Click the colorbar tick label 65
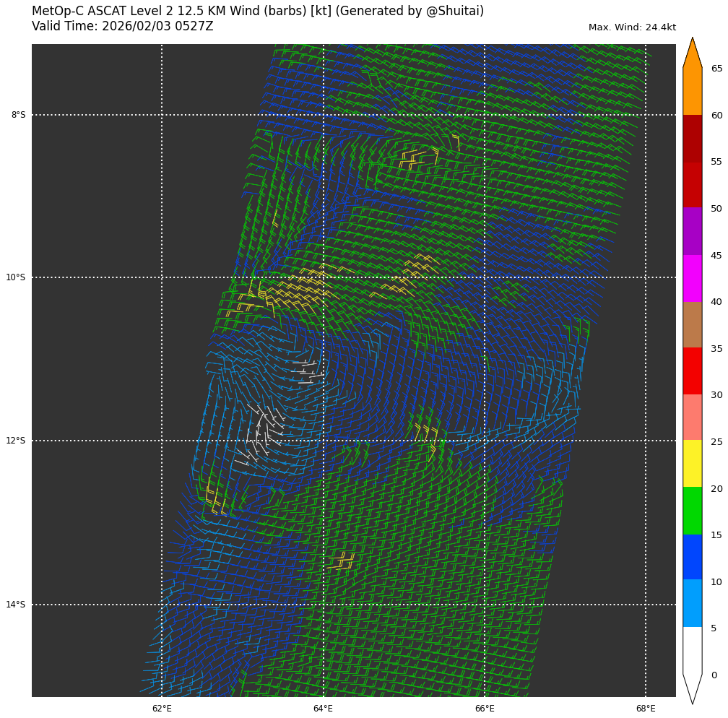This screenshot has height=718, width=728. (x=716, y=69)
